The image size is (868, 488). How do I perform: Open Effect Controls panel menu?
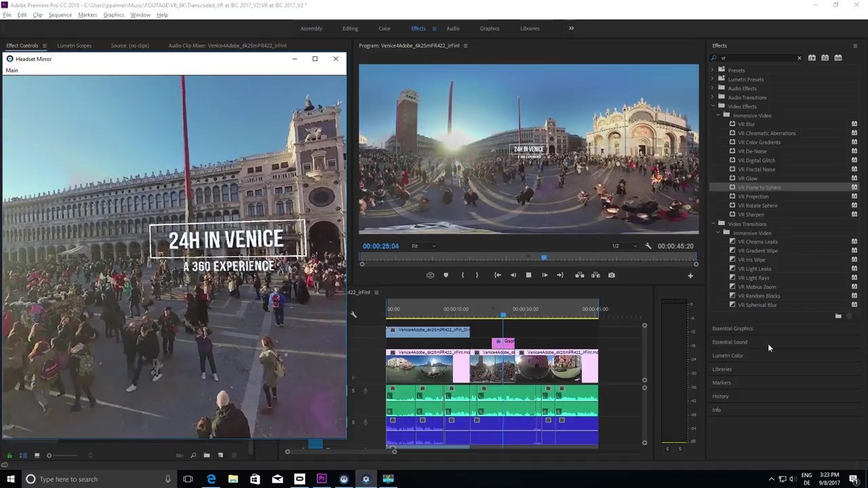[45, 45]
